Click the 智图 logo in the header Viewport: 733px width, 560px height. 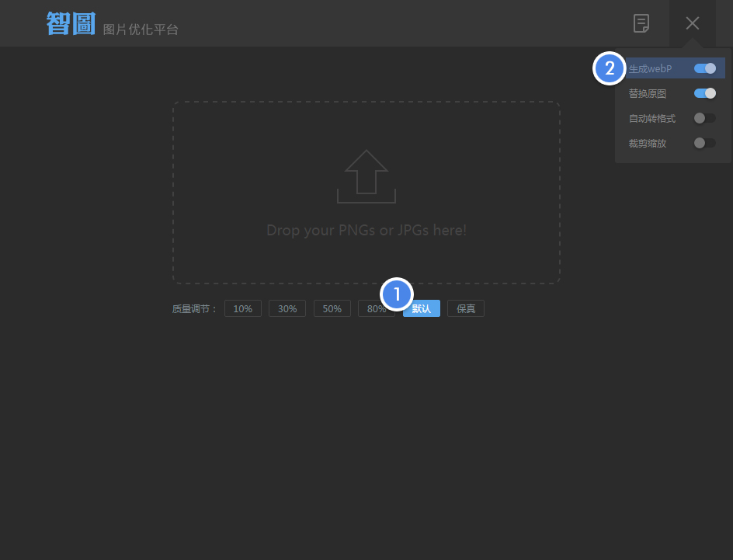click(x=71, y=23)
